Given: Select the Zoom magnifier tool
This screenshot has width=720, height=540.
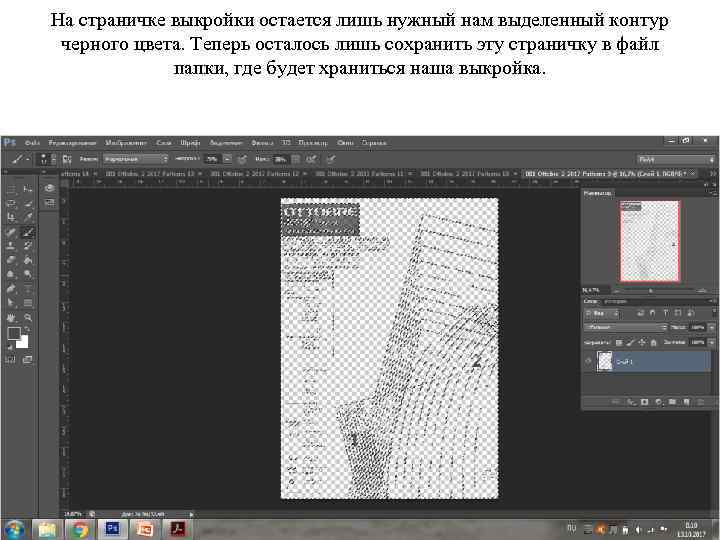Looking at the screenshot, I should pos(27,316).
